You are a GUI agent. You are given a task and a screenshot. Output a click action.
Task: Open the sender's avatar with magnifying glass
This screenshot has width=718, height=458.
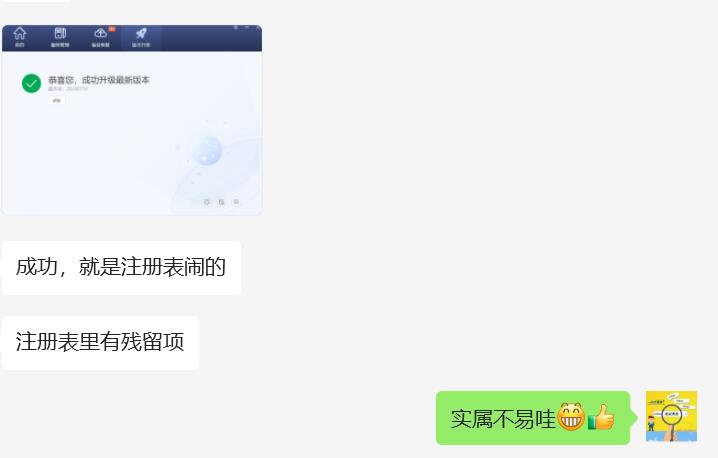point(671,416)
